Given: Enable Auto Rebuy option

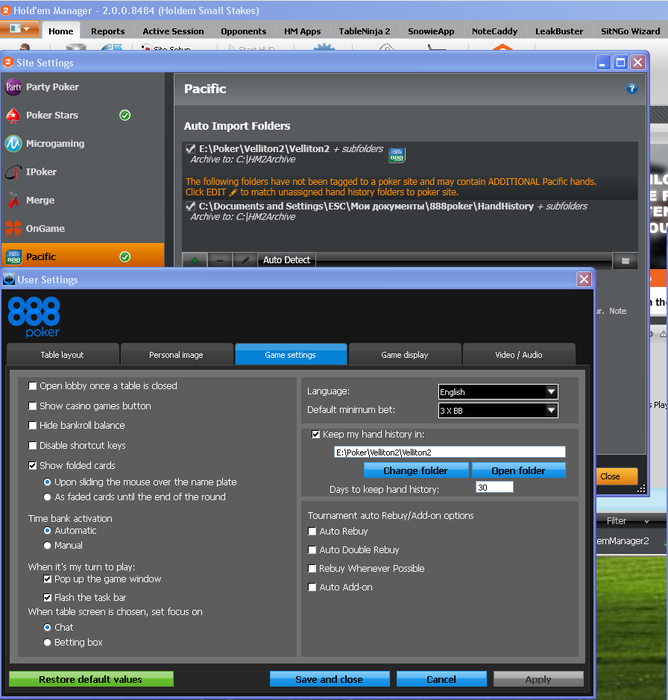Looking at the screenshot, I should click(312, 531).
